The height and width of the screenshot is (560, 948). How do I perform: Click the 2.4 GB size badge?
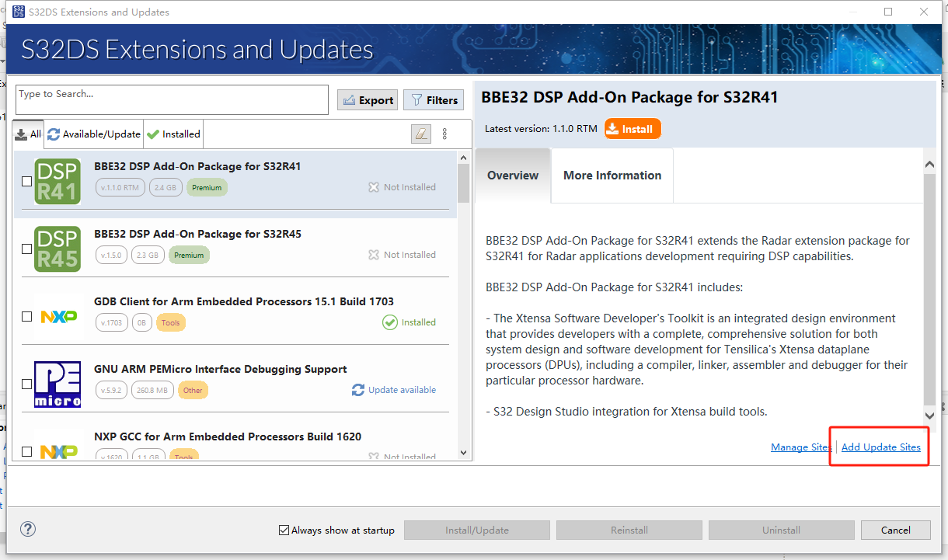166,187
